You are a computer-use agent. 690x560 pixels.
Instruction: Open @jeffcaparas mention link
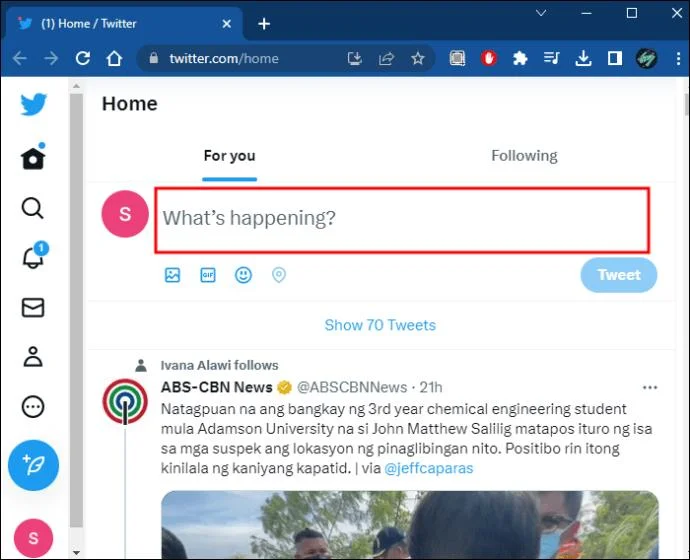coord(429,468)
